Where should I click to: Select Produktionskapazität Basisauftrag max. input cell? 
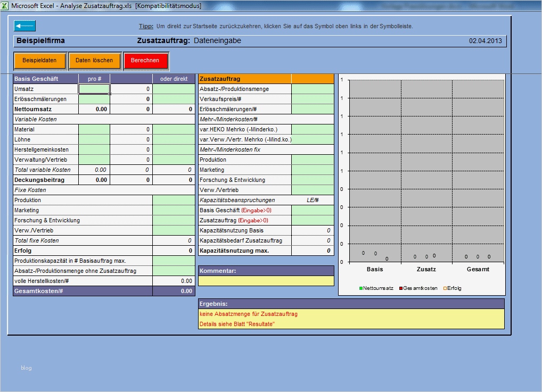click(x=174, y=261)
